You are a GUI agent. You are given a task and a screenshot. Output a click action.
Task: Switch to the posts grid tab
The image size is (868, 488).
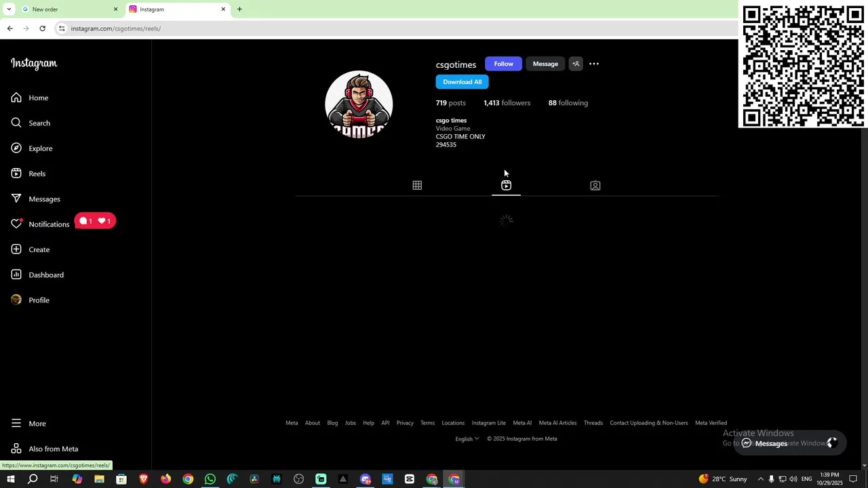[x=417, y=185]
